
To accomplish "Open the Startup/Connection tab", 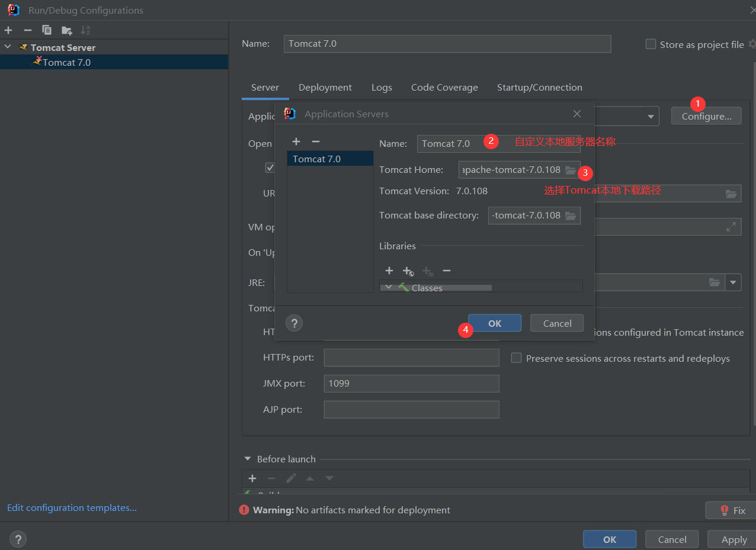I will pyautogui.click(x=539, y=88).
